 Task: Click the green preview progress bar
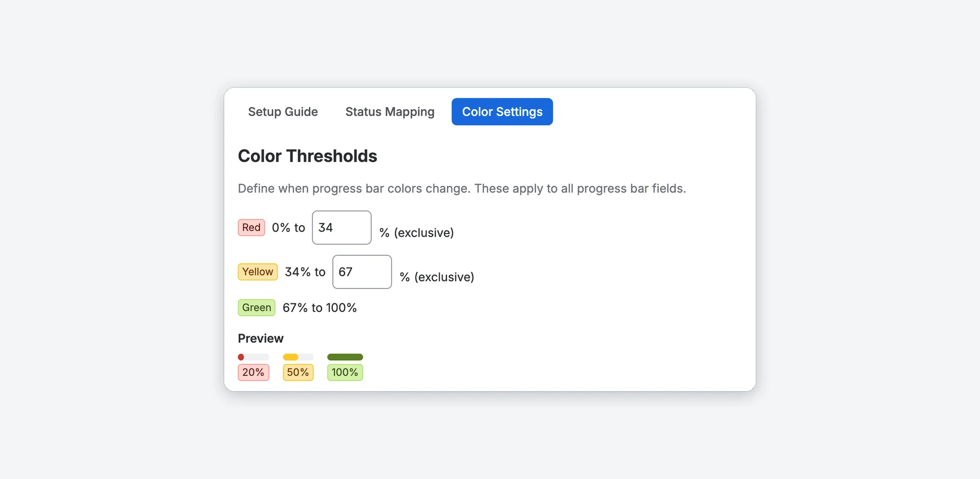tap(345, 357)
